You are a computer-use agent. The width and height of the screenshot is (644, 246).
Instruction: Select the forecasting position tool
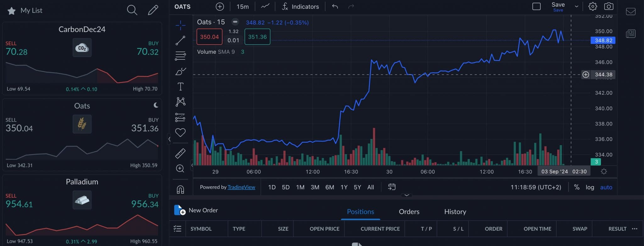pyautogui.click(x=180, y=117)
